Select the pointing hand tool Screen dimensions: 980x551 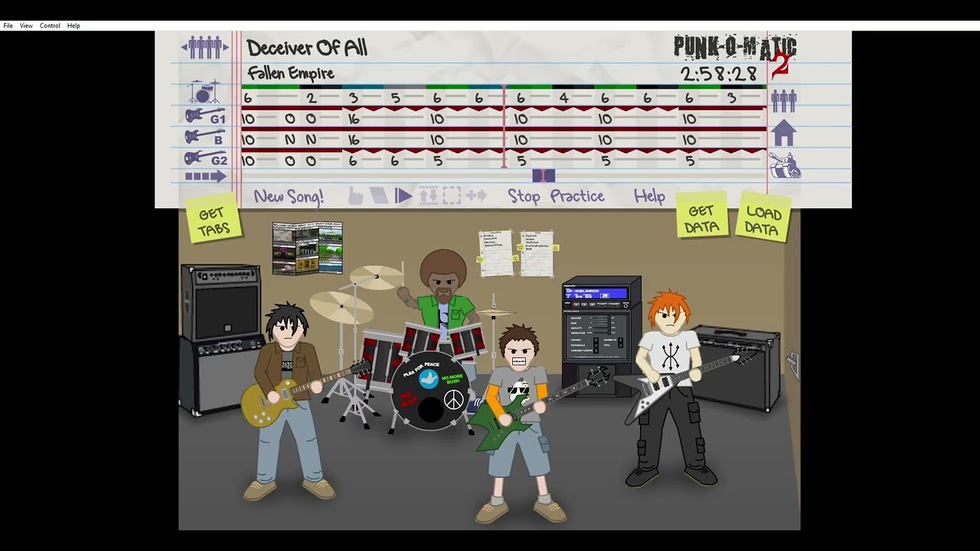pyautogui.click(x=356, y=197)
